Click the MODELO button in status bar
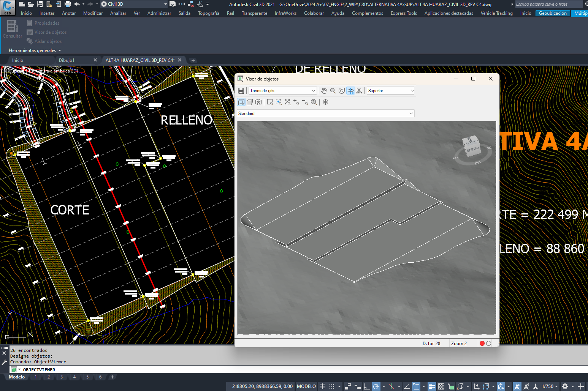Viewport: 588px width, 391px height. tap(306, 386)
